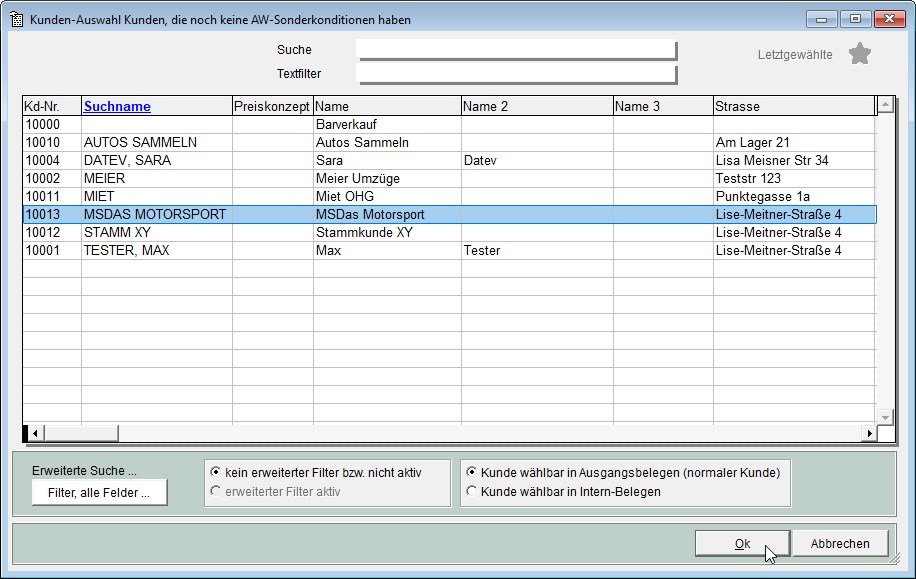Click the vertical scrollbar down arrow
Viewport: 916px width, 579px height.
coord(885,417)
